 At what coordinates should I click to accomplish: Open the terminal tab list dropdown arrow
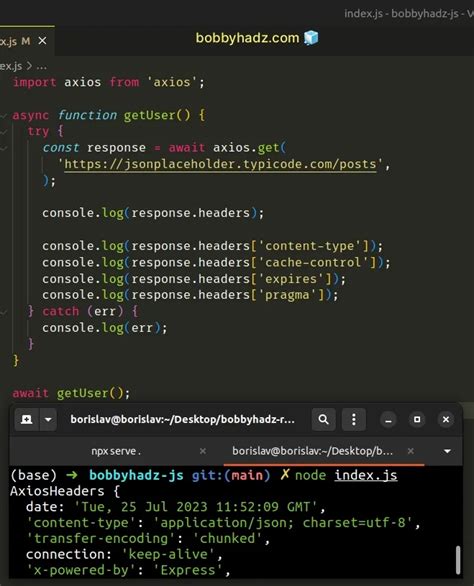pos(447,451)
